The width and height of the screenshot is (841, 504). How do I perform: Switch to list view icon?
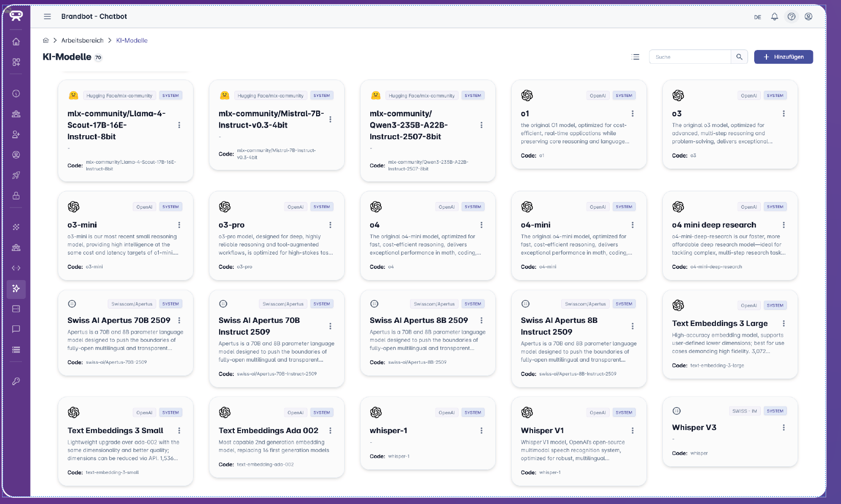coord(635,57)
